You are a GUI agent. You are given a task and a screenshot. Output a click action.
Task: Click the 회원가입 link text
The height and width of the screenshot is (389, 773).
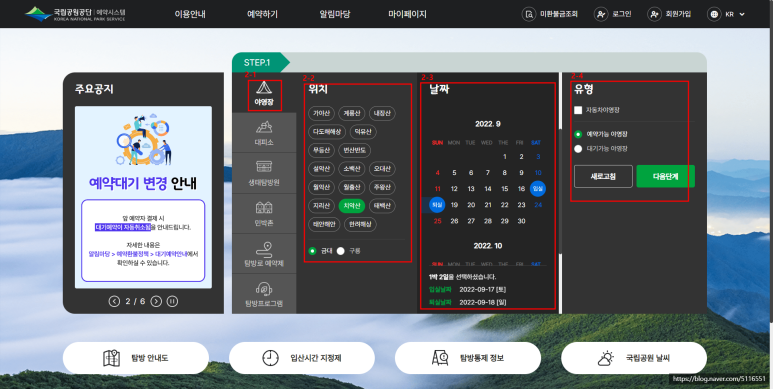coord(678,14)
